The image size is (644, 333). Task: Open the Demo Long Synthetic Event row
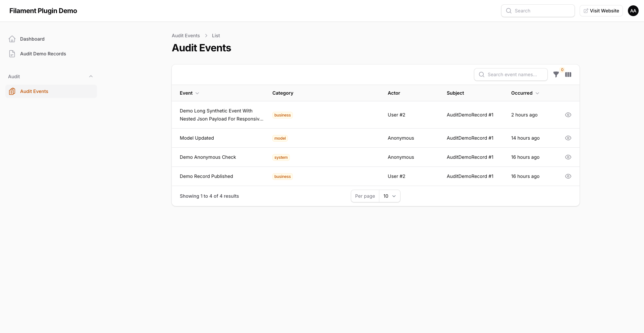point(376,115)
